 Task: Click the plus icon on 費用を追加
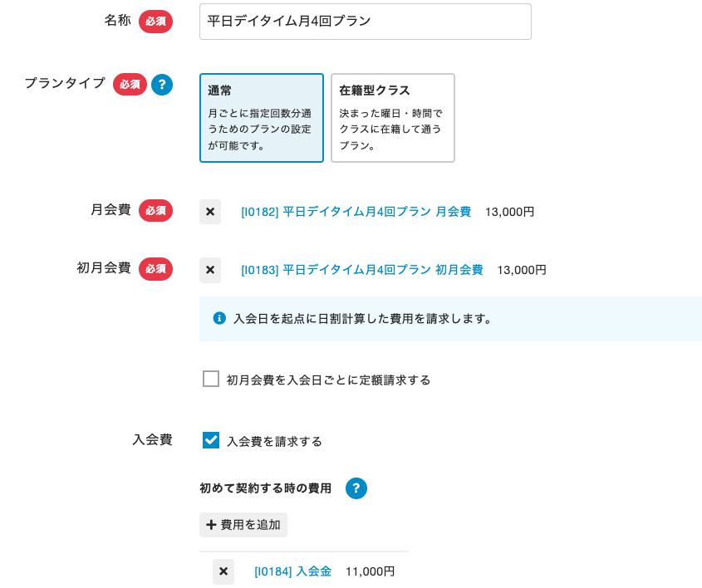(x=211, y=525)
